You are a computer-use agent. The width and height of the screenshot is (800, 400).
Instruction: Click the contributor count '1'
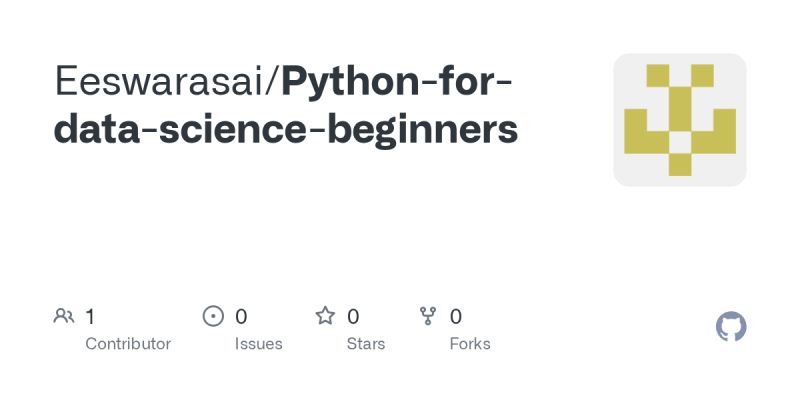[x=90, y=317]
